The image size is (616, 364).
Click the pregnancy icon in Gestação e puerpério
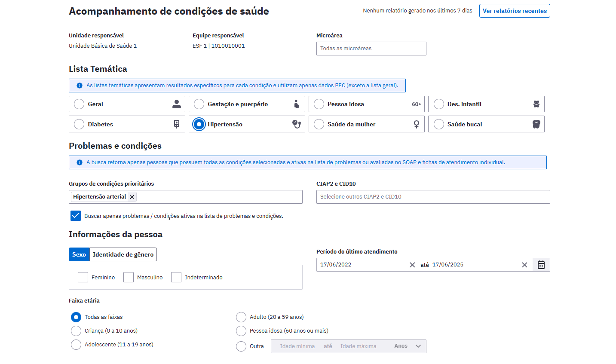(x=297, y=104)
